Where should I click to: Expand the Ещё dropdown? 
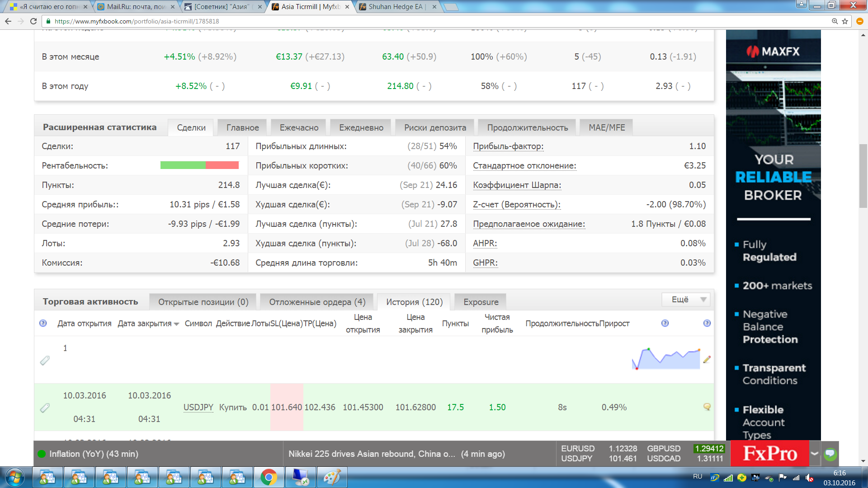(x=686, y=299)
